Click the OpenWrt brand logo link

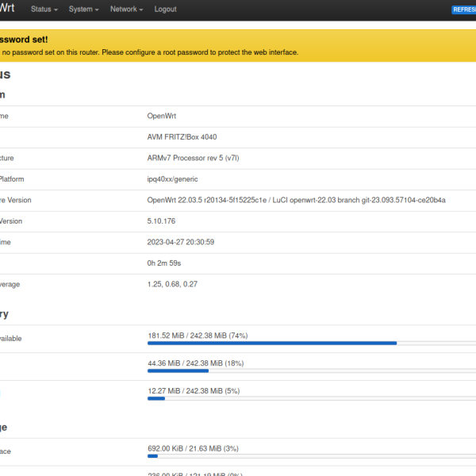(7, 9)
